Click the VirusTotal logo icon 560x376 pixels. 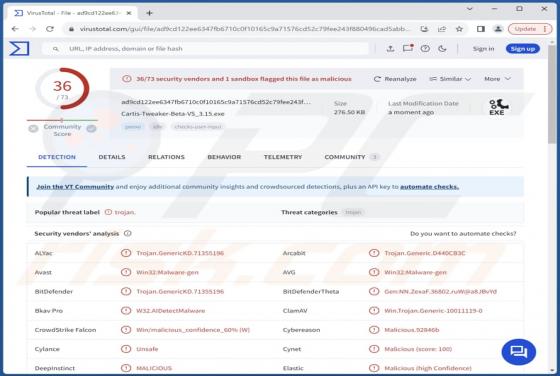click(19, 49)
